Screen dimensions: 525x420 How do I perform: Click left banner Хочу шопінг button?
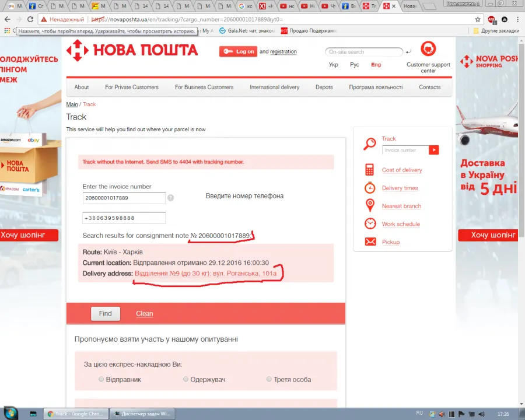coord(29,235)
